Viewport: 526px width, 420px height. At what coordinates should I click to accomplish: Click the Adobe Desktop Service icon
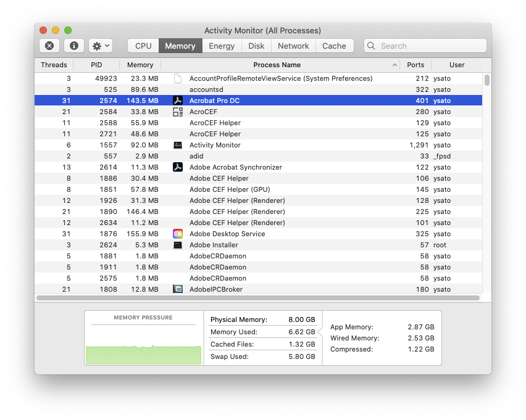click(x=178, y=234)
